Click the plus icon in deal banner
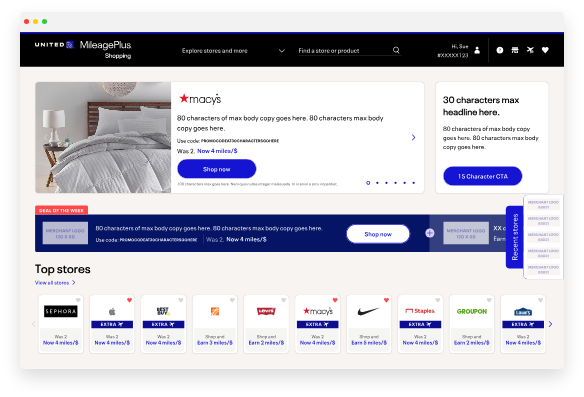The image size is (584, 397). pos(430,233)
